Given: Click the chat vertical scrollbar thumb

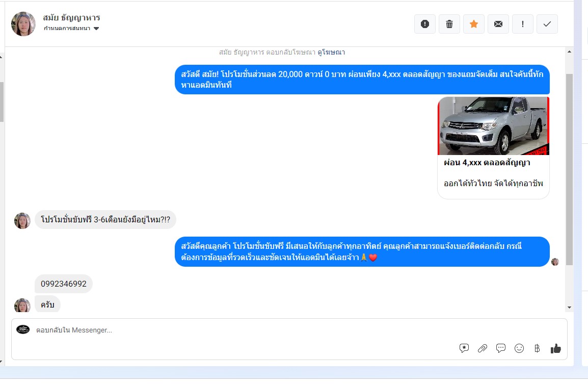Looking at the screenshot, I should coord(569,169).
